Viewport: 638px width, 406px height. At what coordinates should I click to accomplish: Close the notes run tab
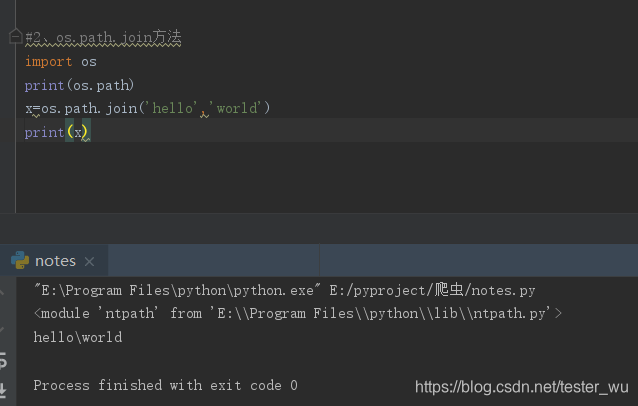point(90,262)
